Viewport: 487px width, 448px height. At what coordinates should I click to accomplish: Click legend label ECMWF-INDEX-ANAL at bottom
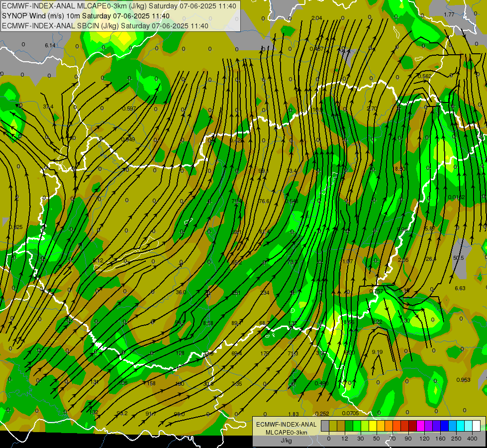coord(286,425)
